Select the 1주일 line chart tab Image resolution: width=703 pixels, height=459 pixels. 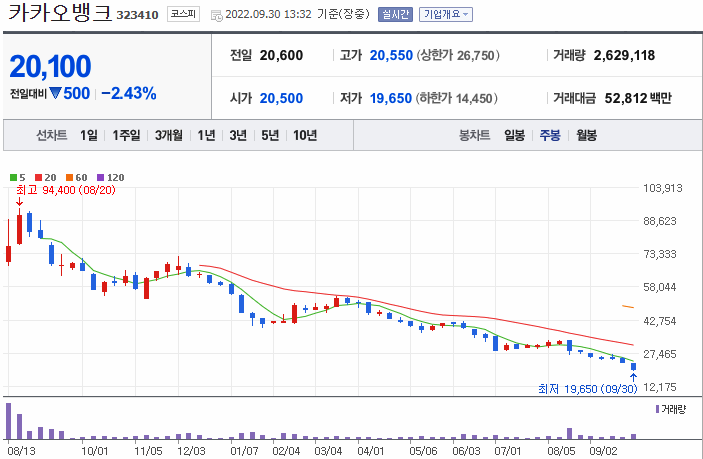point(126,135)
